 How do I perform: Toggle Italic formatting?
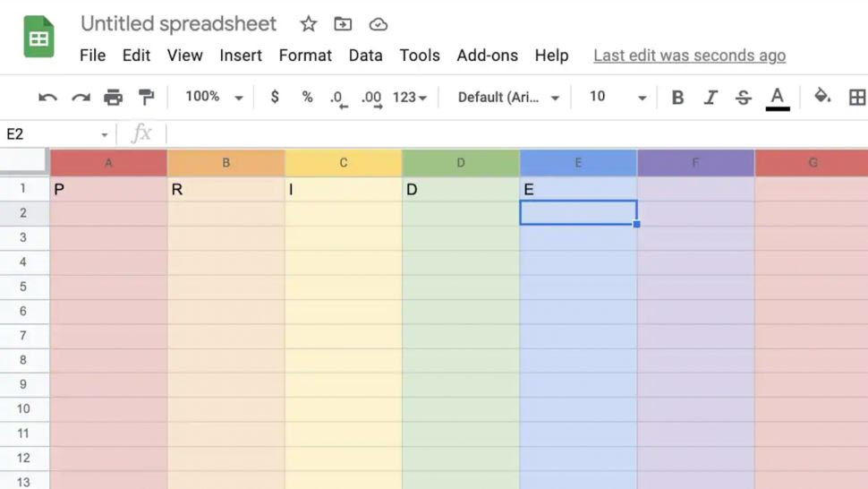711,98
